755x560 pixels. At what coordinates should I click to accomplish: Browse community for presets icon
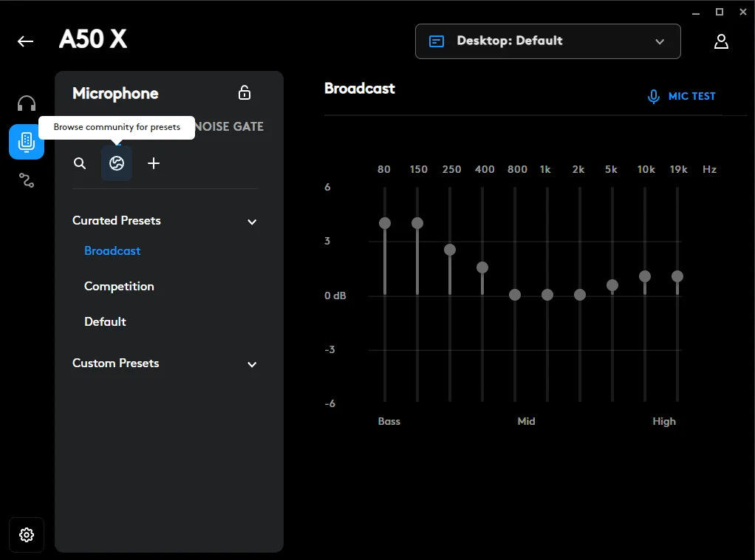117,164
